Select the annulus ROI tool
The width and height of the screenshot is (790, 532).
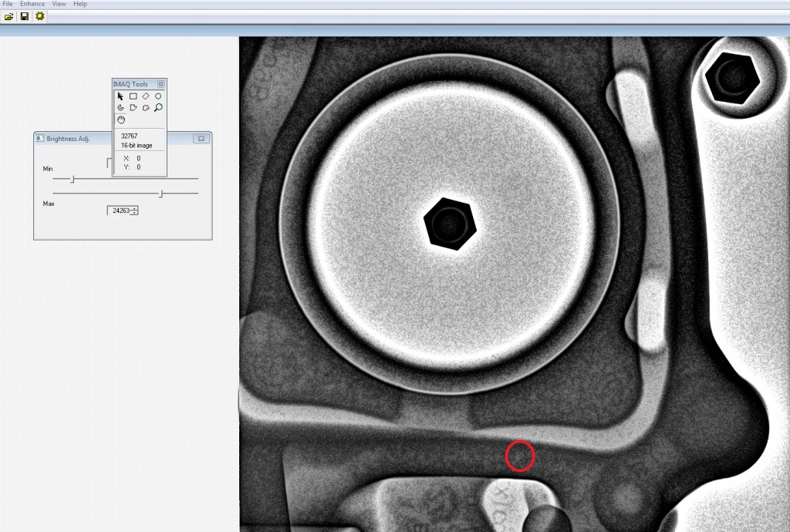(120, 108)
